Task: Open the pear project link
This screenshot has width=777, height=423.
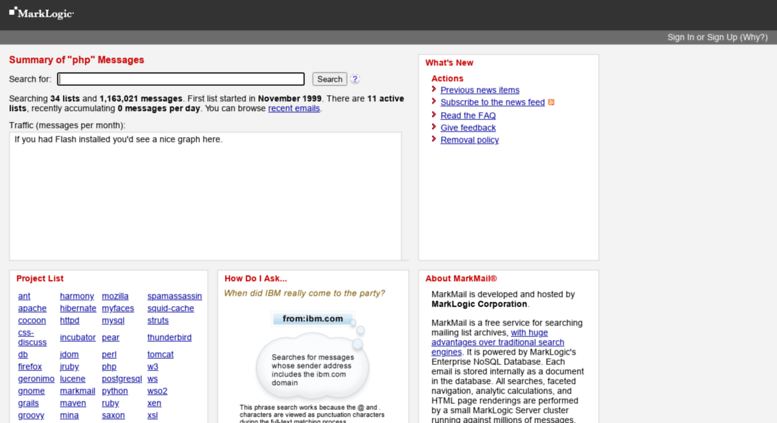Action: tap(111, 337)
